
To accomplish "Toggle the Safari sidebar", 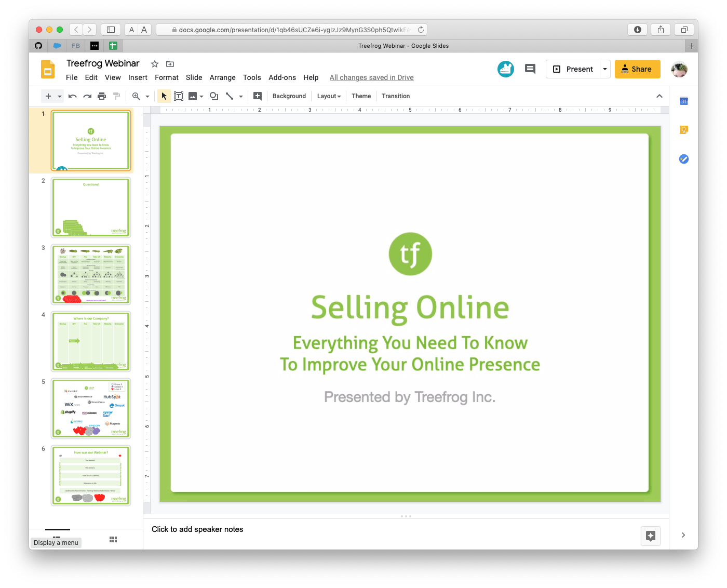I will pyautogui.click(x=111, y=30).
